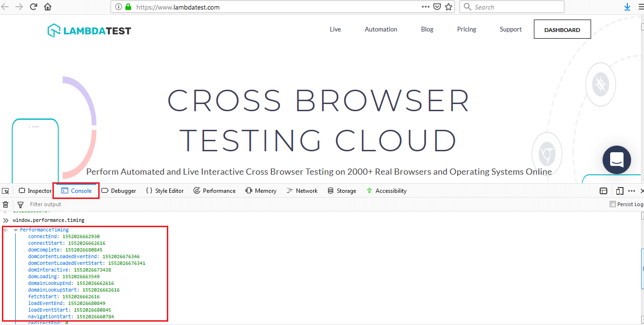644x325 pixels.
Task: Clear the console output with trash icon
Action: [5, 204]
